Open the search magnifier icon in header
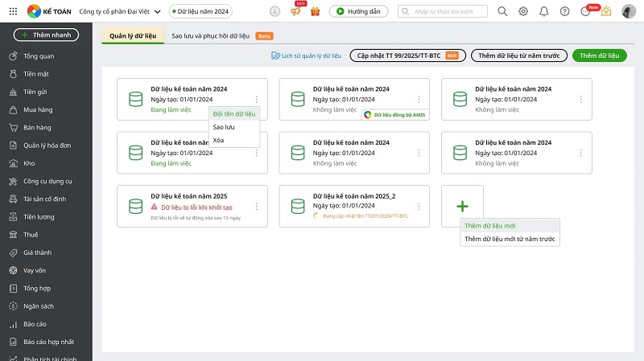This screenshot has width=644, height=361. click(502, 11)
